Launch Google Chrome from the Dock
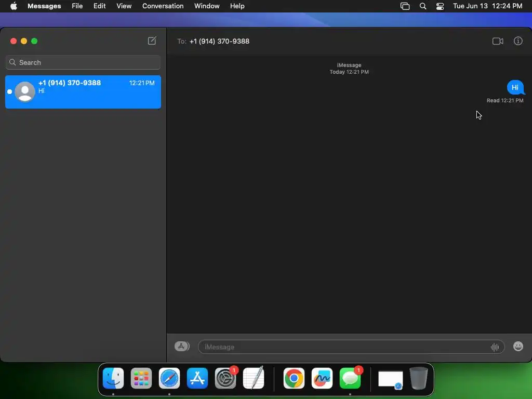This screenshot has height=399, width=532. [x=294, y=378]
